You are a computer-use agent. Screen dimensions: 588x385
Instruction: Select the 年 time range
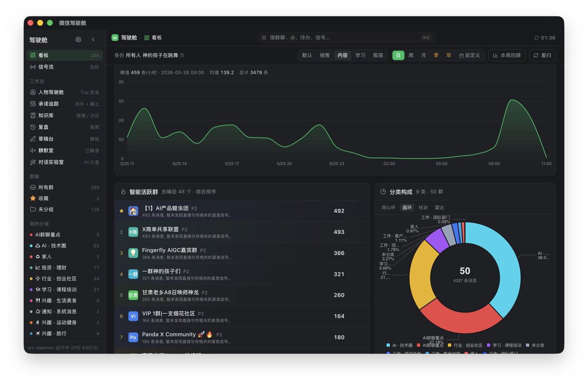click(449, 55)
